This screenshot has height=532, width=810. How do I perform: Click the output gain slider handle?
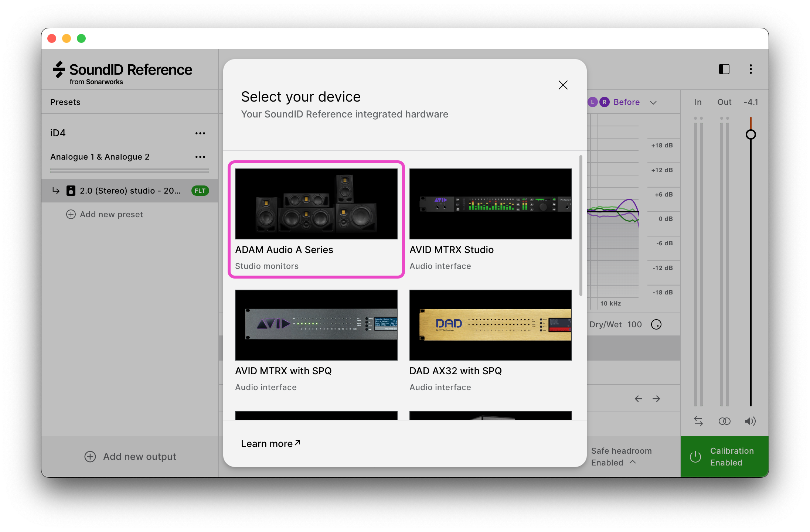tap(751, 134)
